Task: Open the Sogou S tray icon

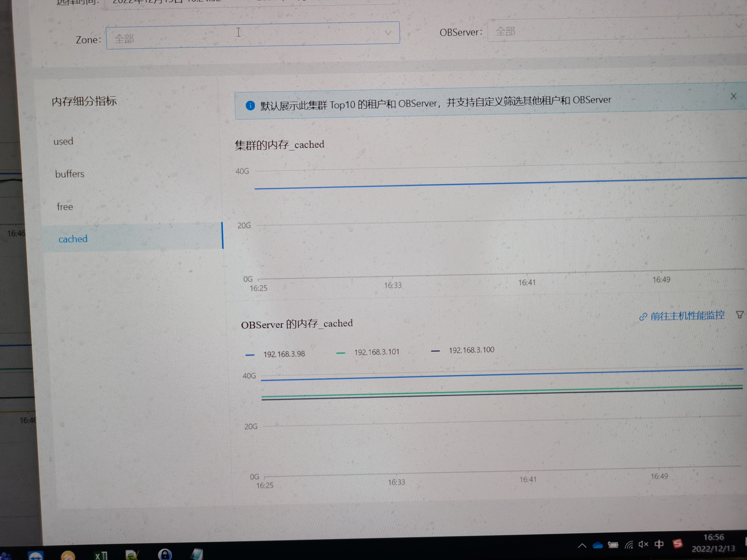Action: (x=677, y=544)
